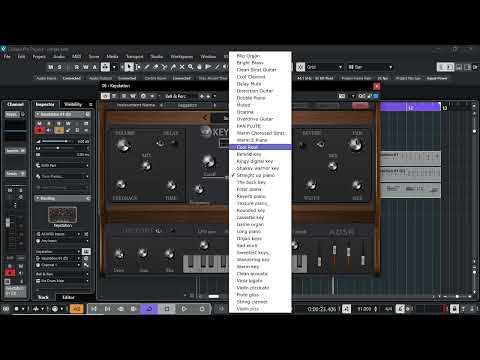480x360 pixels.
Task: Open the Project menu
Action: 39,56
